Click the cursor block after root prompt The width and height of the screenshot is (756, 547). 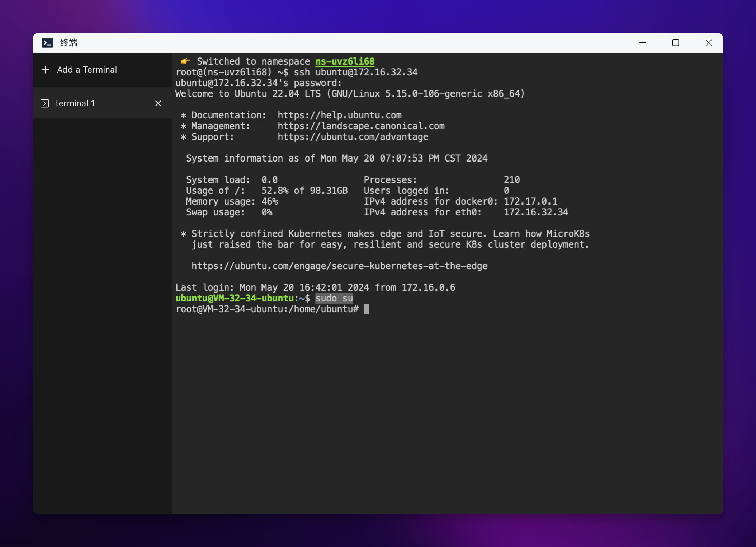click(x=366, y=309)
